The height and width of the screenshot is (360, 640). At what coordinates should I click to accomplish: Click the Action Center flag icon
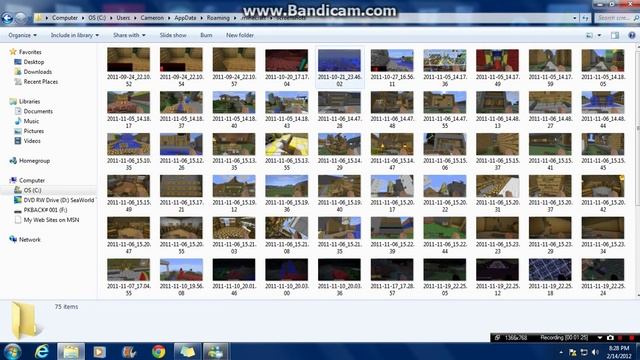(x=572, y=352)
